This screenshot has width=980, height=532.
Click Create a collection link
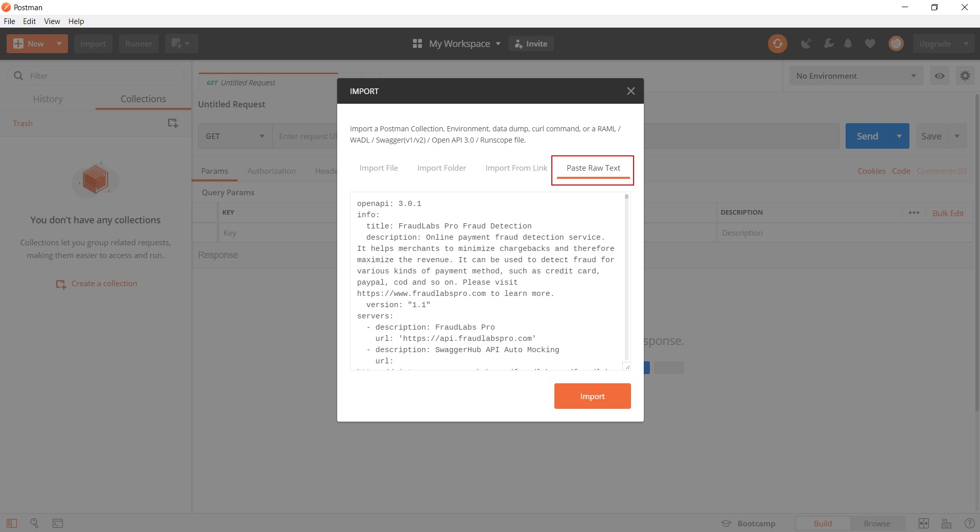[x=97, y=284]
